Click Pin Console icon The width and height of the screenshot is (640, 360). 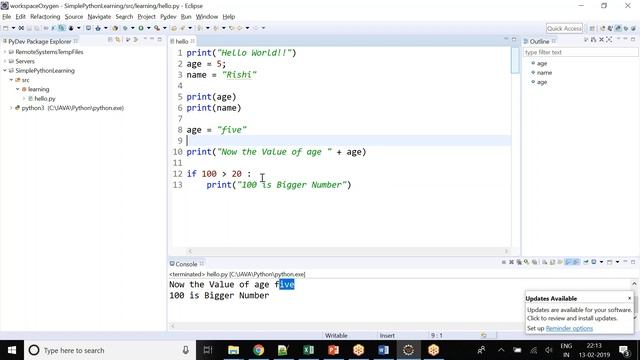[586, 262]
